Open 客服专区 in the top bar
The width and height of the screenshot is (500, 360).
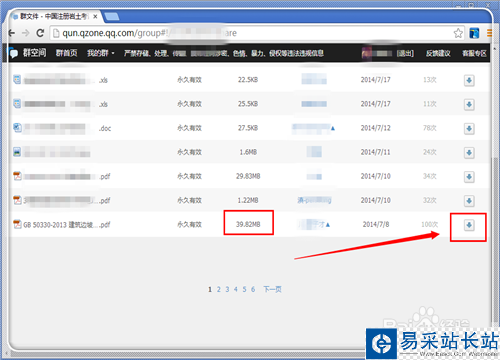[474, 53]
